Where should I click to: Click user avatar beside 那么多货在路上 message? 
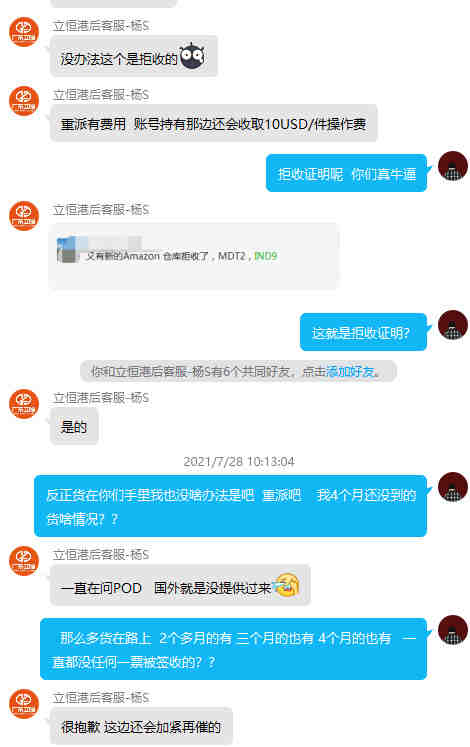(x=452, y=630)
